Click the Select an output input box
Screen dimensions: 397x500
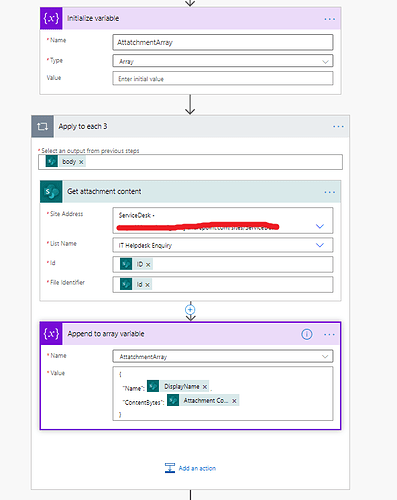tap(190, 162)
